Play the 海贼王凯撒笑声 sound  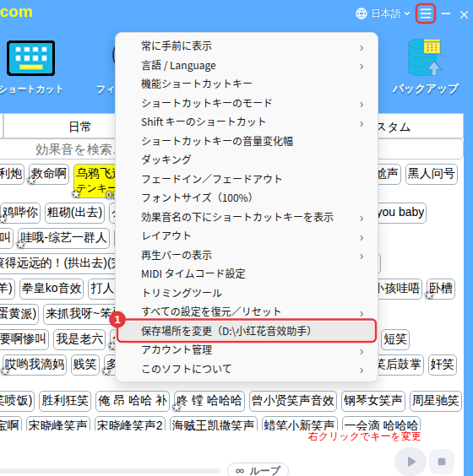214,424
